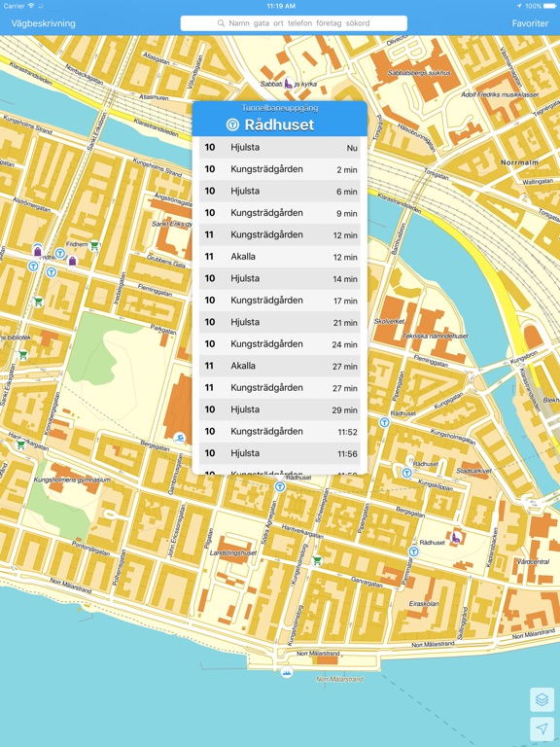Tap the Landstingshuset map label

[x=233, y=553]
